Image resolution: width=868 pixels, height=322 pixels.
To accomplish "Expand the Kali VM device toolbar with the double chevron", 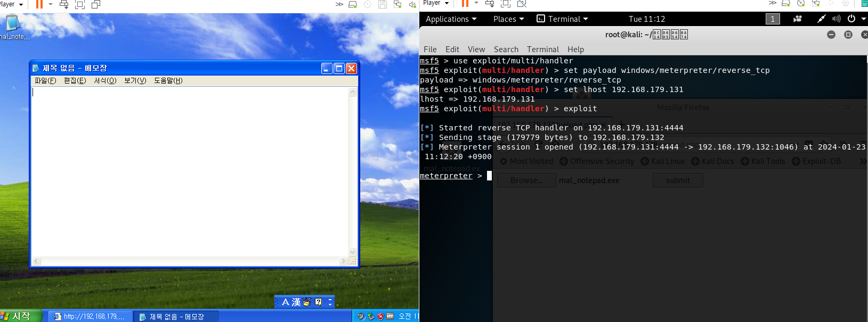I will (773, 3).
